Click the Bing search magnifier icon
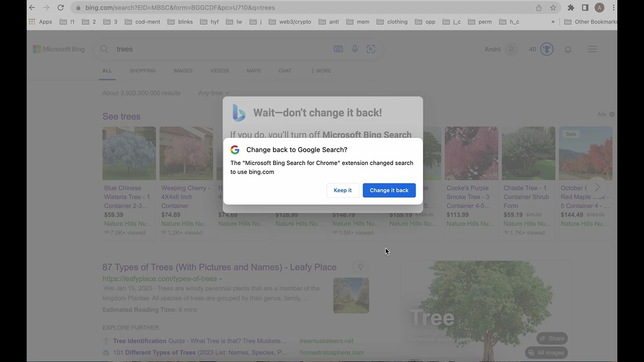This screenshot has height=362, width=644. 104,49
